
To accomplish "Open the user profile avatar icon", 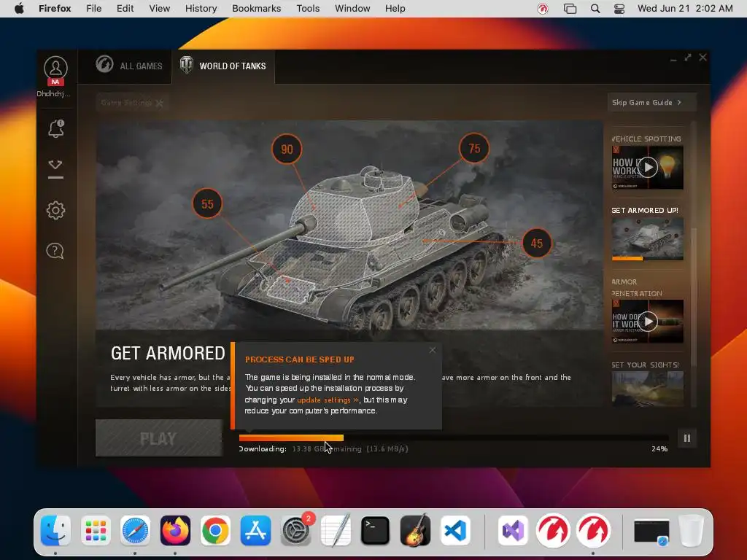I will tap(55, 68).
